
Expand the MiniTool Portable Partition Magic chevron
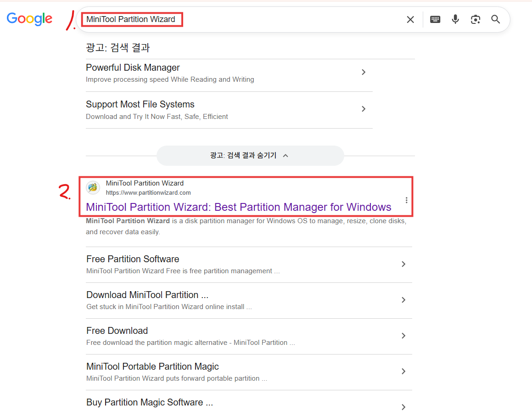coord(403,372)
